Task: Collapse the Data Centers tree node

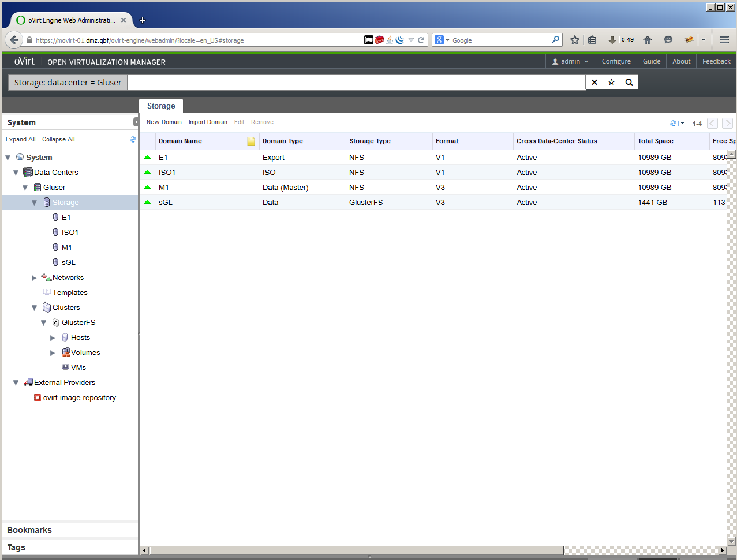Action: pyautogui.click(x=16, y=173)
